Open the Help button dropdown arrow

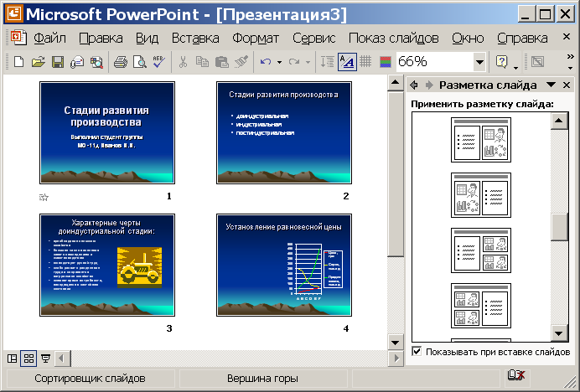point(515,67)
